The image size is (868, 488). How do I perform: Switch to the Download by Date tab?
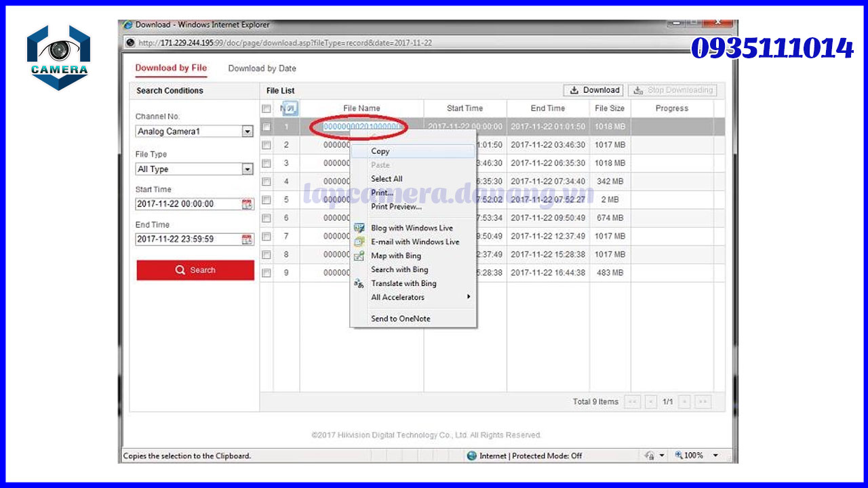262,68
